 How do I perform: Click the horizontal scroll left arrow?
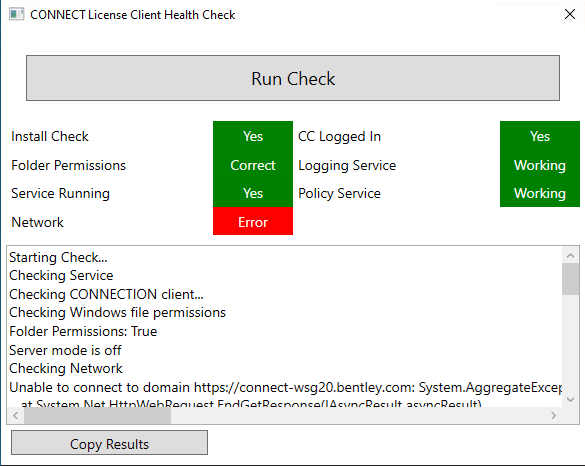(16, 415)
